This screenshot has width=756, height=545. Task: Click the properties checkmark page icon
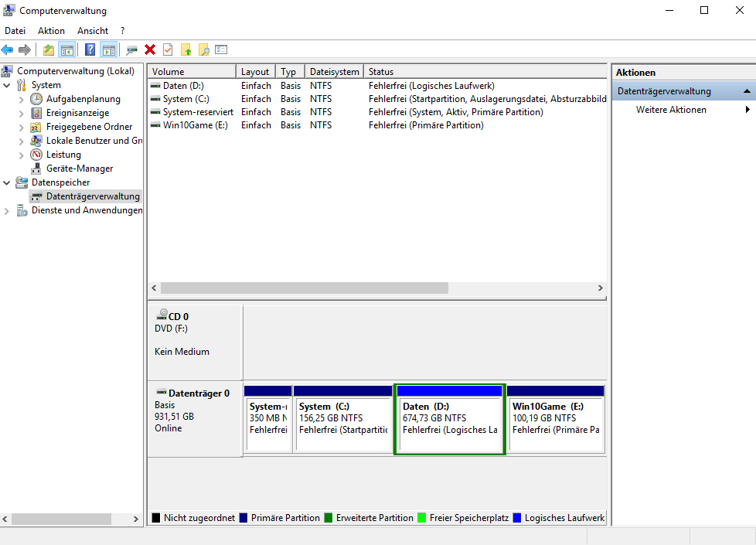coord(168,50)
